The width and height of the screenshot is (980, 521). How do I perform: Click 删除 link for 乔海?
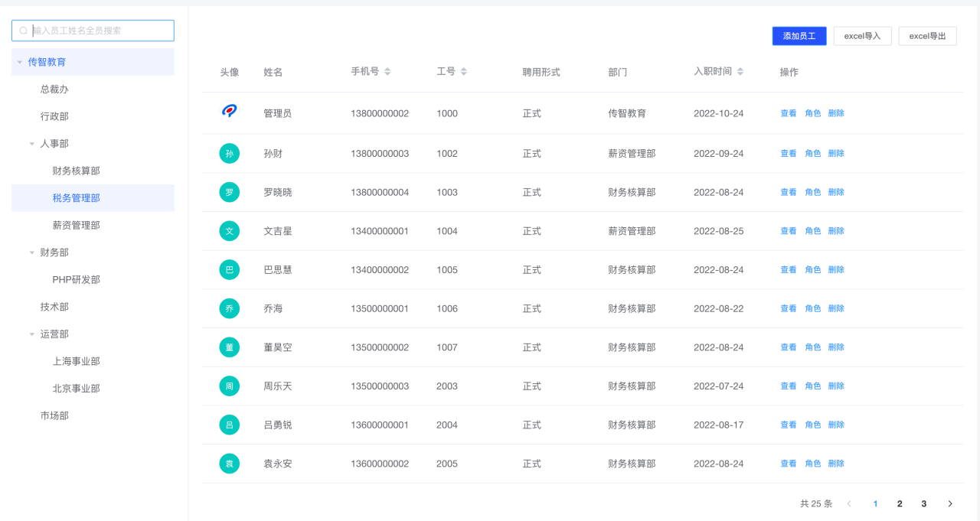pos(836,308)
